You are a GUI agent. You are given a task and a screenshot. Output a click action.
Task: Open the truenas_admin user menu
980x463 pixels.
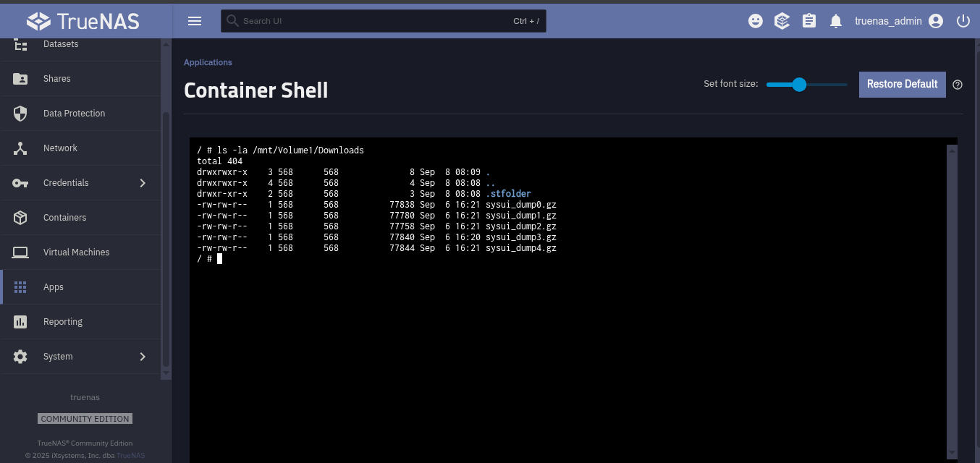point(888,21)
